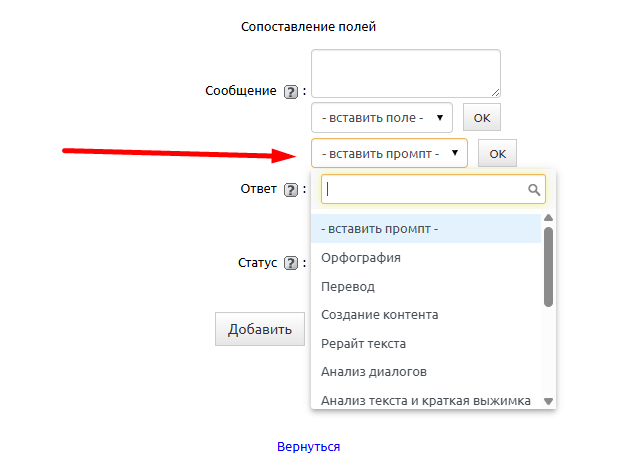Select 'Анализ текста и краткая выжимка'
This screenshot has height=464, width=635.
click(425, 400)
